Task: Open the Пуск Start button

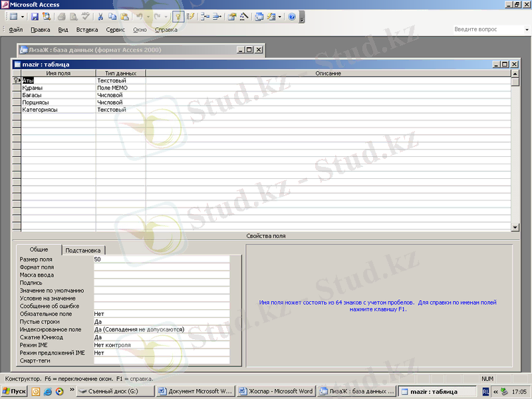Action: pos(14,392)
